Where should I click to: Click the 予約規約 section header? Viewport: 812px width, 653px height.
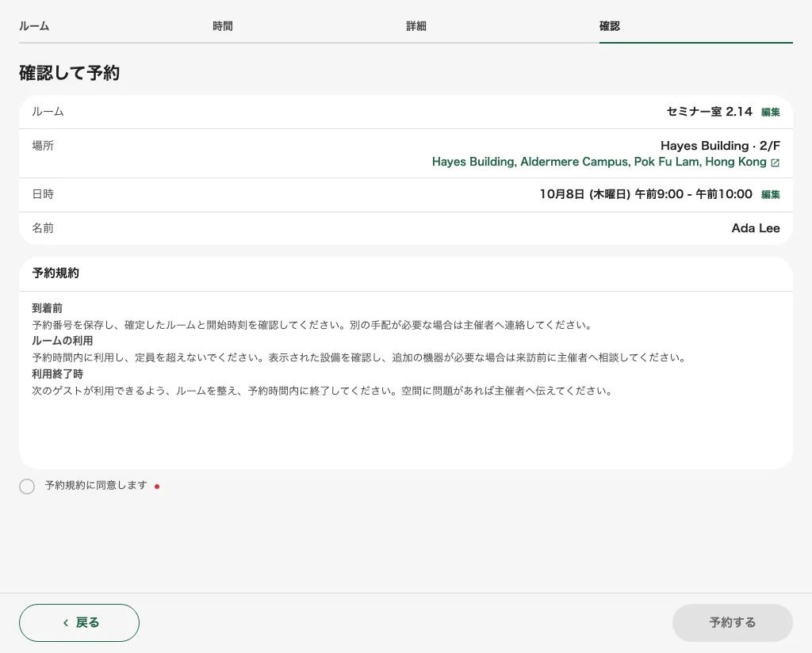(56, 273)
